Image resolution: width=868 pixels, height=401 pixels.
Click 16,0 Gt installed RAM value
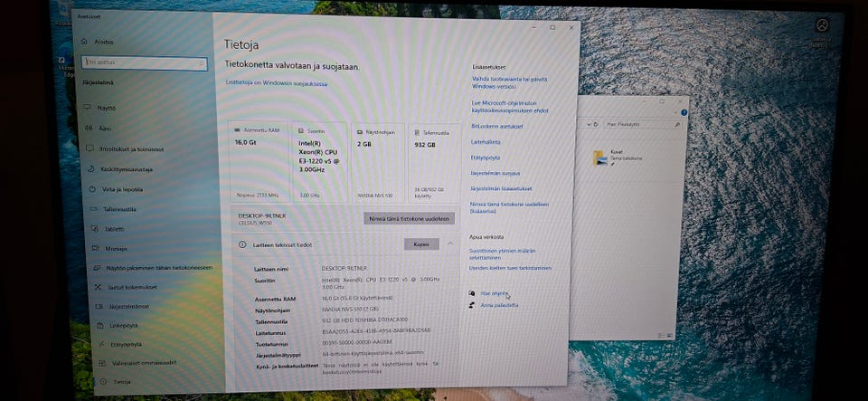pos(357,299)
